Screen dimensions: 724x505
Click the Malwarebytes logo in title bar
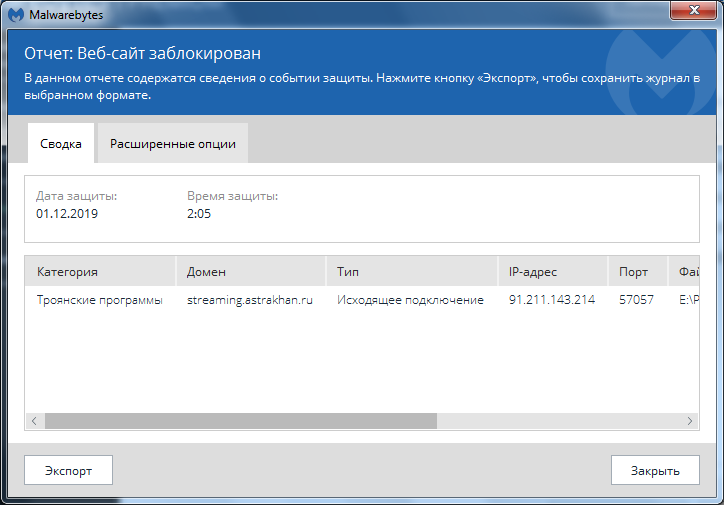(15, 12)
